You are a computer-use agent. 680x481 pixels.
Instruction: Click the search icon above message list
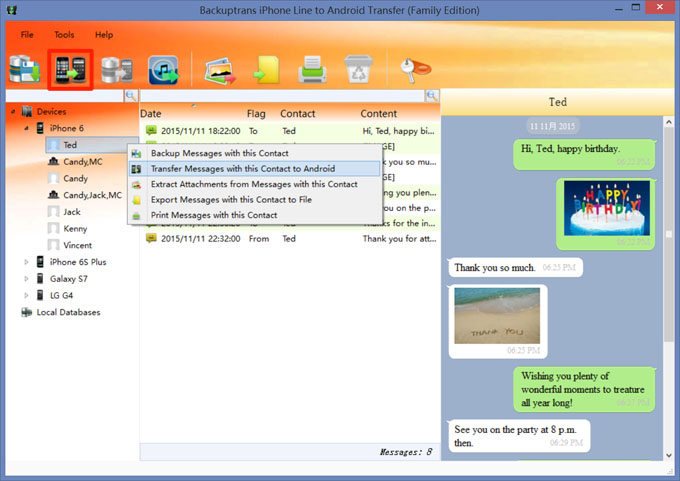(432, 95)
